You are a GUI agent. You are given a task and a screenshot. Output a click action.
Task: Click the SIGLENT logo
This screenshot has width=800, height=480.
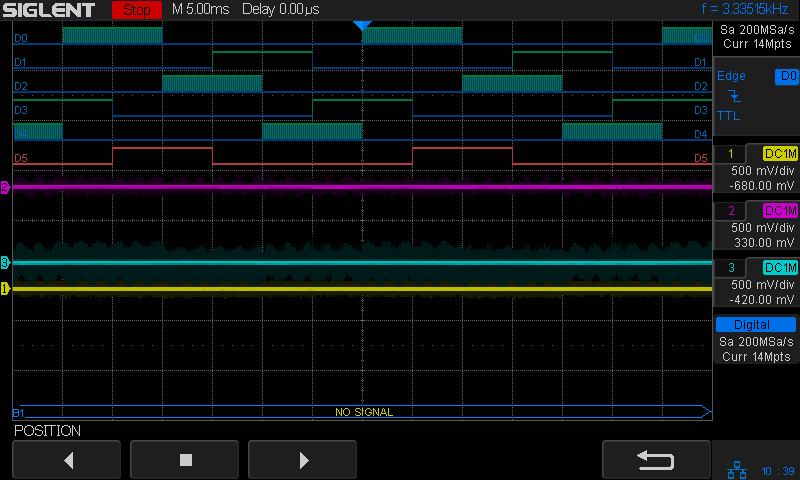coord(49,10)
